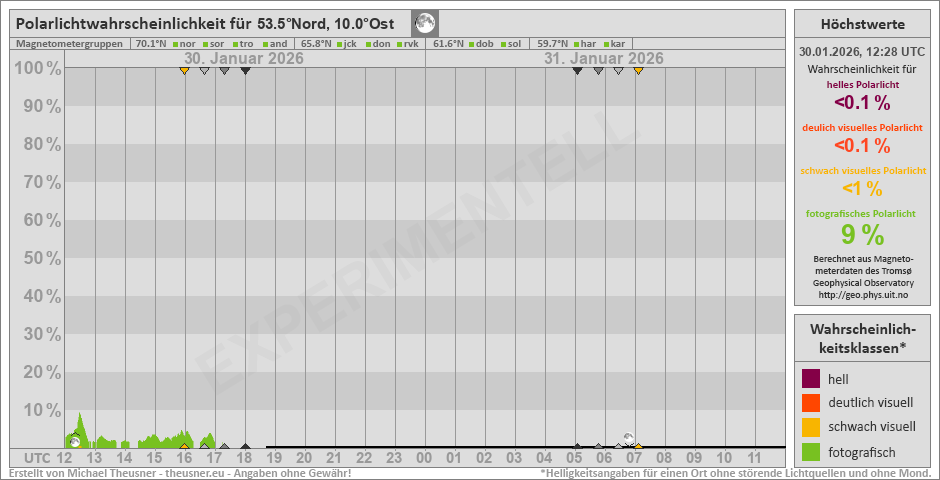This screenshot has height=480, width=940.
Task: Click the dob magnetometer station label
Action: tap(484, 44)
